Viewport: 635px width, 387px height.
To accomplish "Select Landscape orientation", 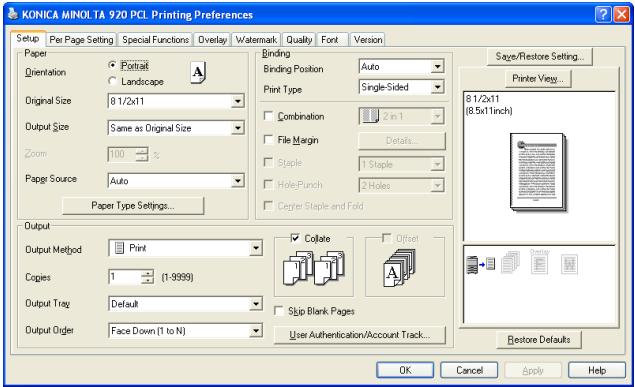I will [113, 81].
